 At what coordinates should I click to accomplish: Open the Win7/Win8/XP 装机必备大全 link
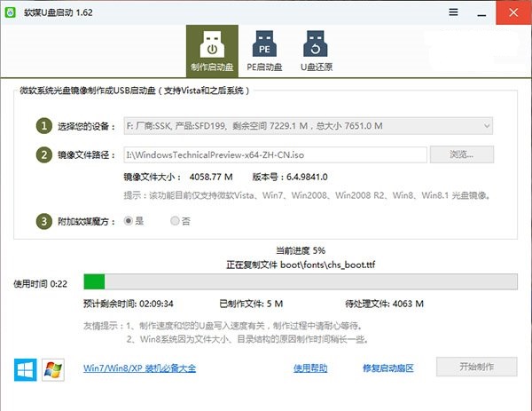(x=139, y=368)
